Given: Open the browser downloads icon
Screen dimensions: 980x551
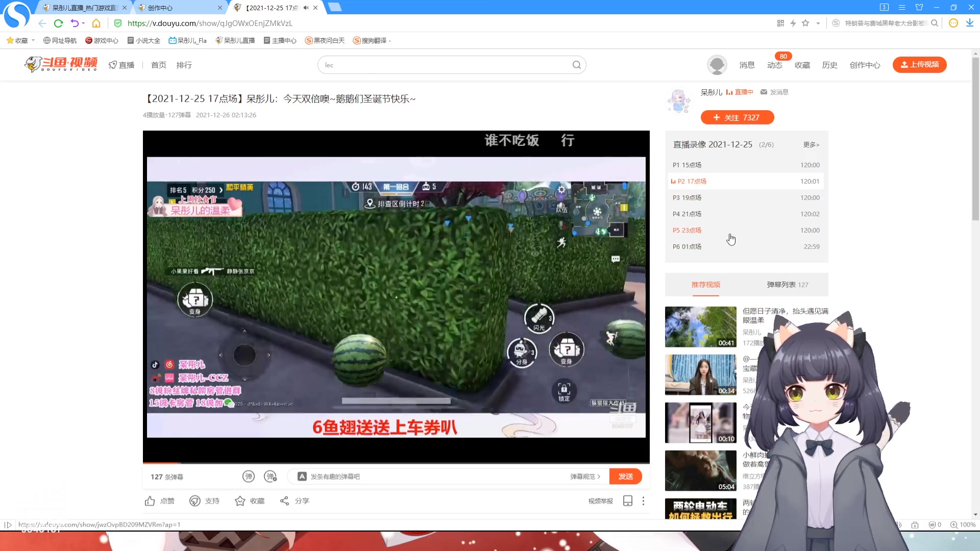Looking at the screenshot, I should (969, 23).
